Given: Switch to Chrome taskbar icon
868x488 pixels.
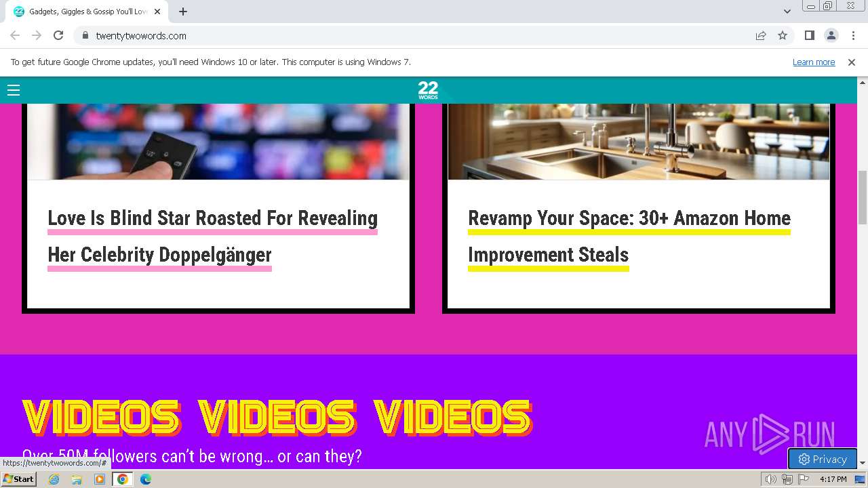Looking at the screenshot, I should [123, 479].
